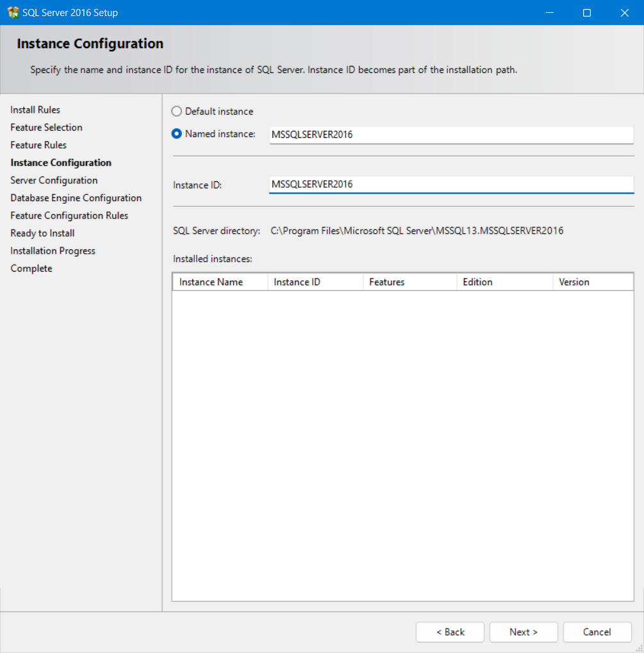Select Complete step in sidebar
The height and width of the screenshot is (653, 644).
(x=31, y=269)
